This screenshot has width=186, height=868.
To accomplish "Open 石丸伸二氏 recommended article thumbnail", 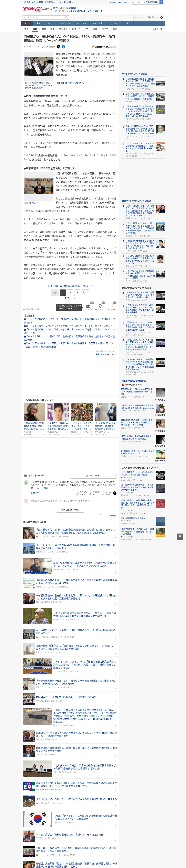I will point(58,412).
